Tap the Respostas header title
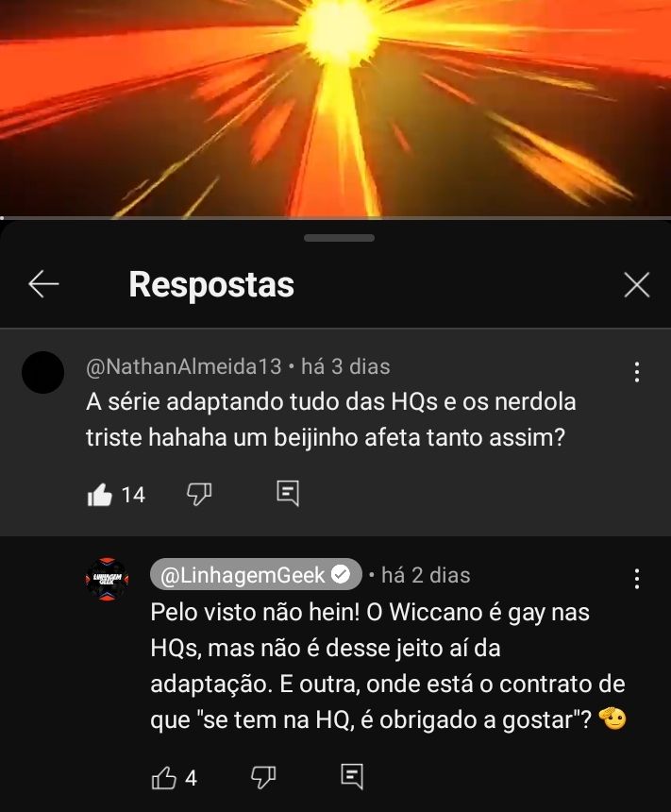The width and height of the screenshot is (671, 812). (211, 284)
